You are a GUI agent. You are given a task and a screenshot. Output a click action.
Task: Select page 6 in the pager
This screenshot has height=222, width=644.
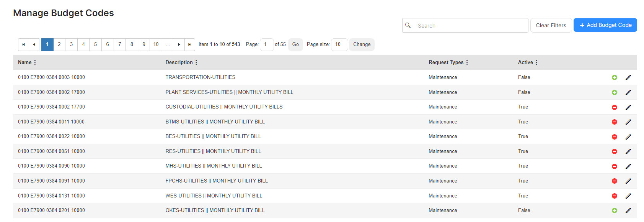tap(108, 44)
